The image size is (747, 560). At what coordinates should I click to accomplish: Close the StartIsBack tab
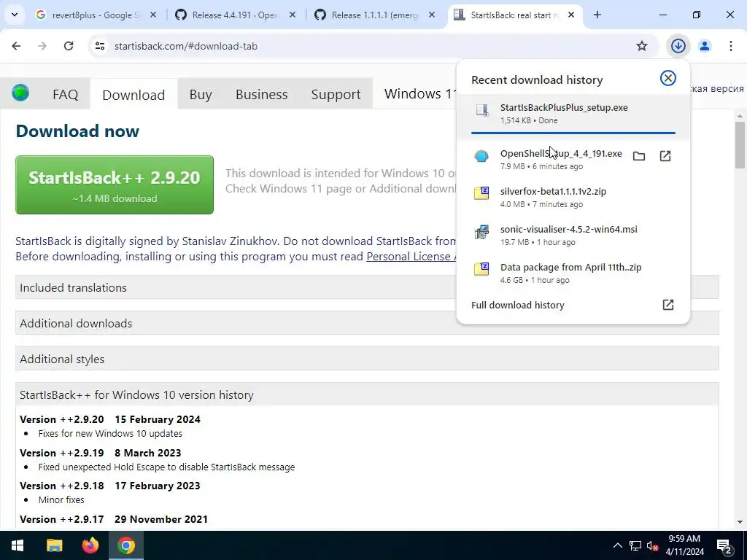[571, 15]
